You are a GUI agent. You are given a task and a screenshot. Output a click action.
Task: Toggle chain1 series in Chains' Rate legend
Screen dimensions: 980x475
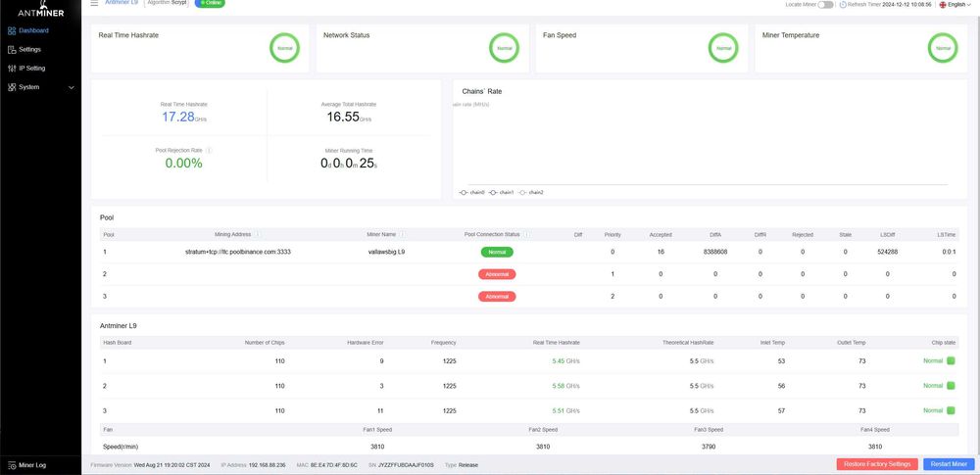coord(501,193)
